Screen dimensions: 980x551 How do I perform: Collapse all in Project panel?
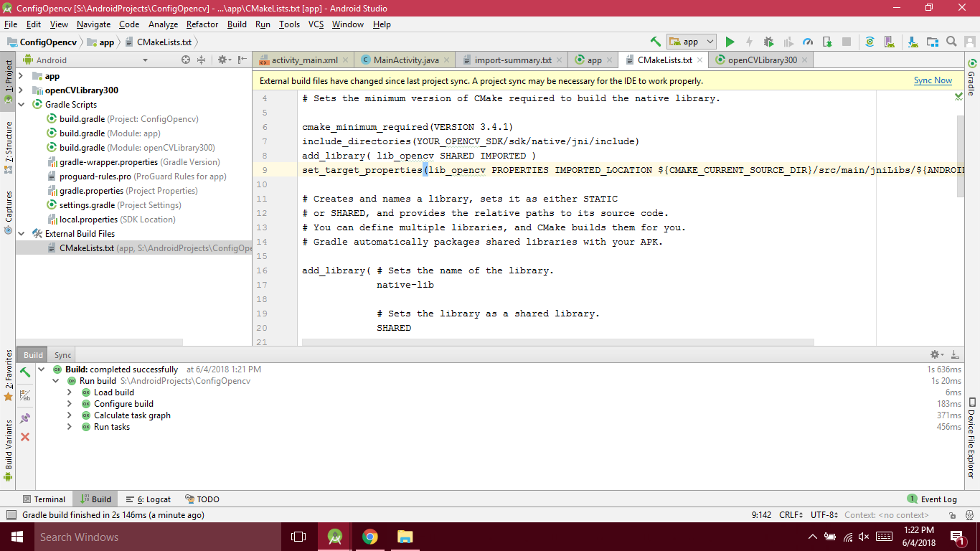(x=202, y=60)
